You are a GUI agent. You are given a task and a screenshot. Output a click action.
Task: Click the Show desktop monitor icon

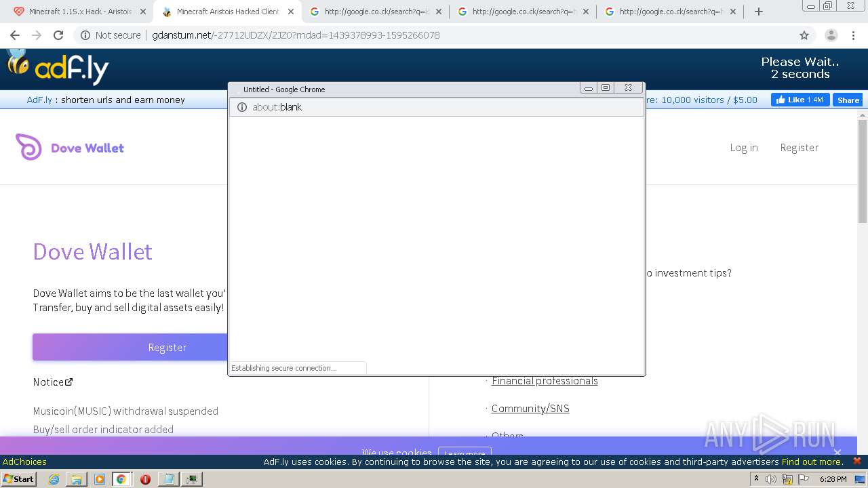click(860, 479)
